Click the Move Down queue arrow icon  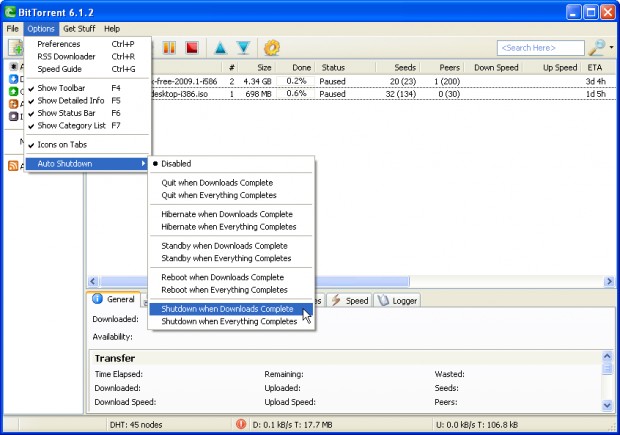coord(244,48)
